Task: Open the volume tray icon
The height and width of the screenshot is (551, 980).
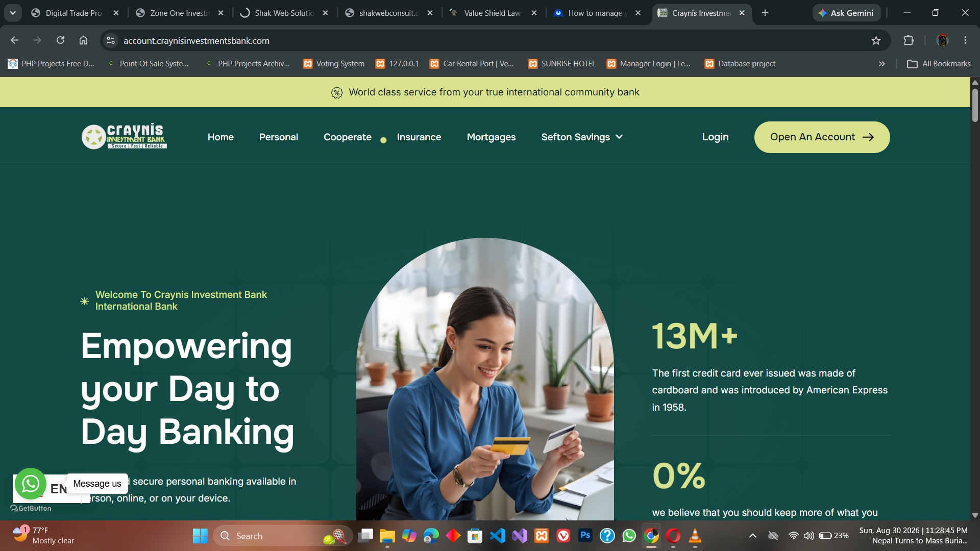Action: pyautogui.click(x=809, y=536)
